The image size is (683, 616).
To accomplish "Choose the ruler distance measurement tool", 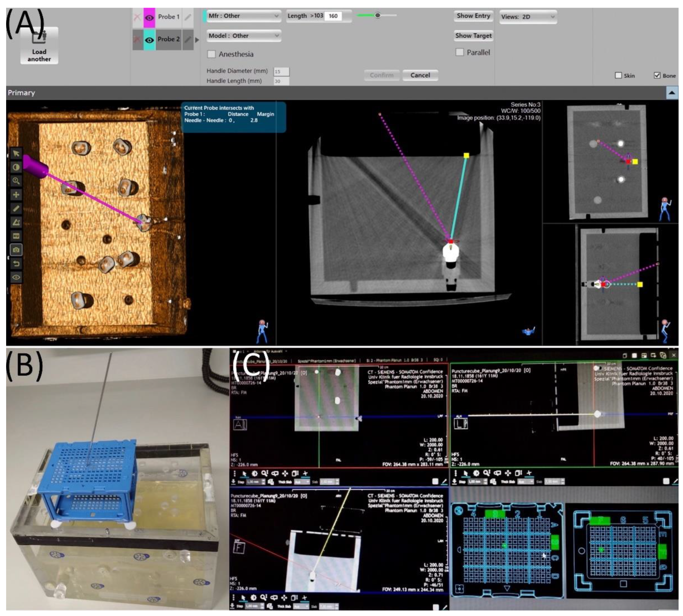I will click(16, 208).
